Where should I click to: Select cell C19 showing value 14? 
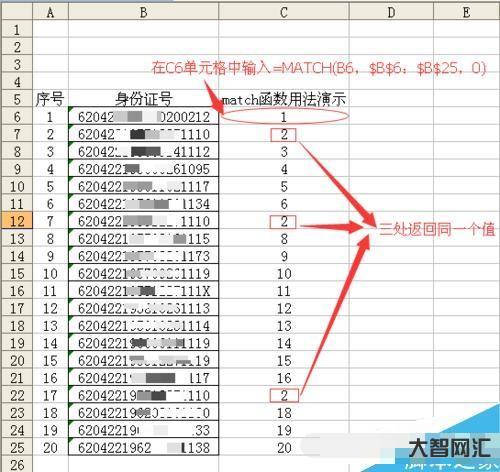pyautogui.click(x=284, y=343)
